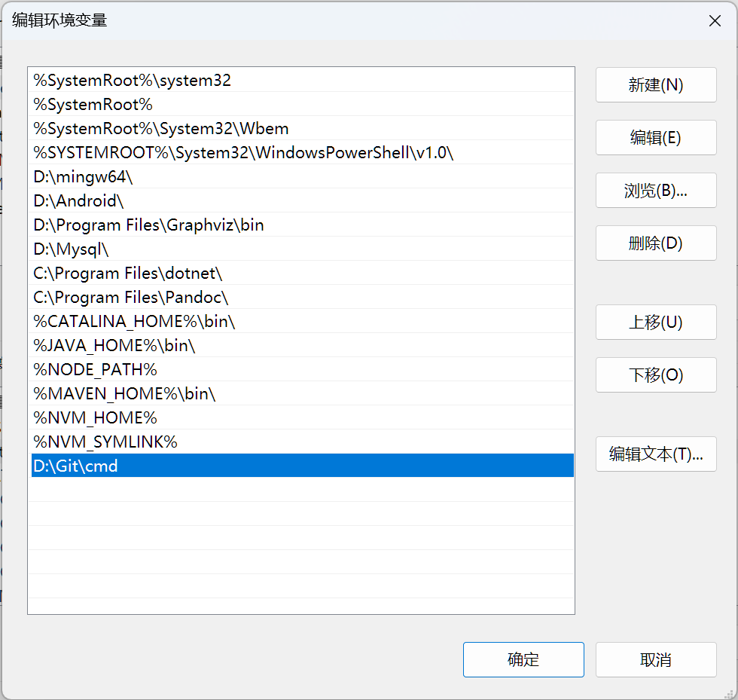The height and width of the screenshot is (700, 738).
Task: Confirm changes with 确定 button
Action: [x=523, y=660]
